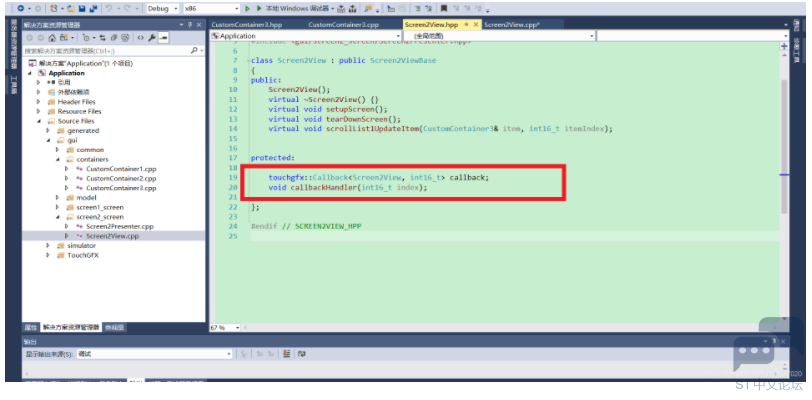Click the clear all icon in the output panel
Screen dimensions: 812x400
(x=286, y=354)
